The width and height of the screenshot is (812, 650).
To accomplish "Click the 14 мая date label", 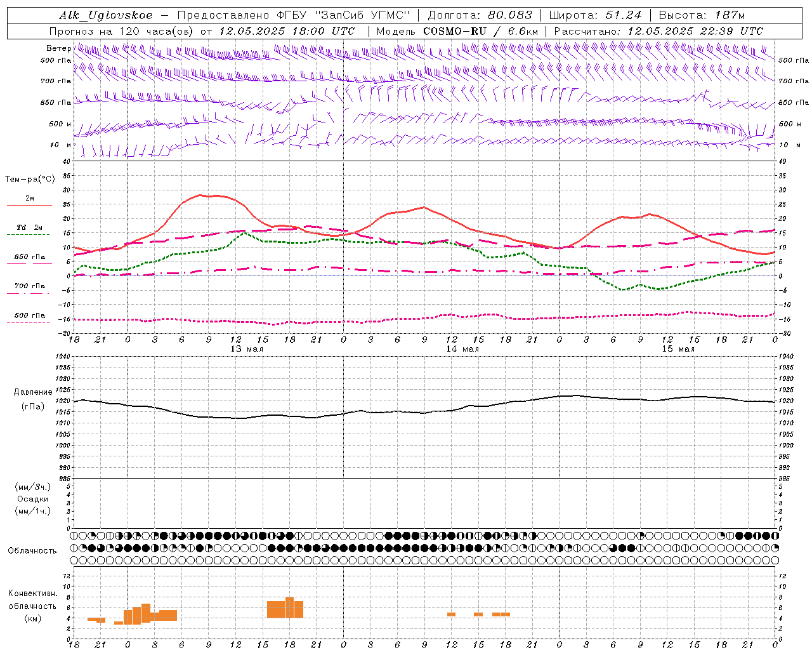I will (x=462, y=349).
